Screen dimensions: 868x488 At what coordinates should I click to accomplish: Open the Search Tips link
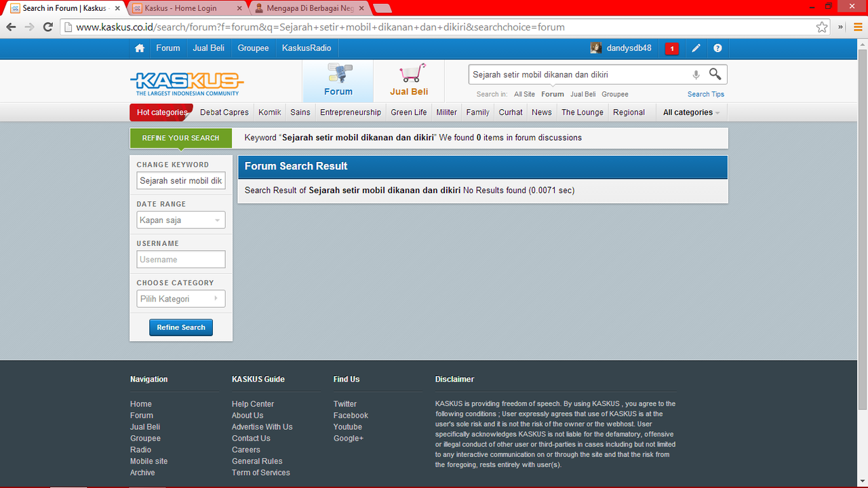[x=706, y=94]
